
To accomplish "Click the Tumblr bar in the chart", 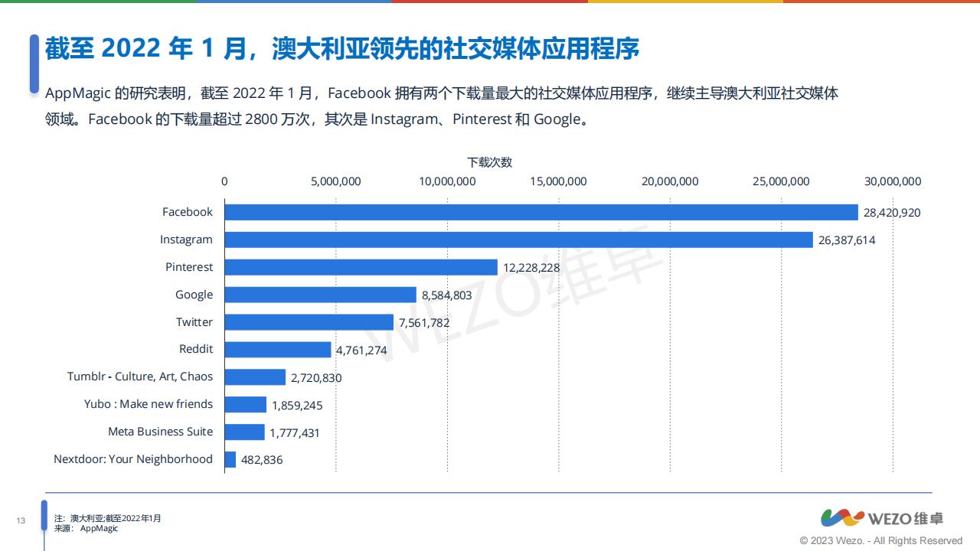I will coord(255,377).
